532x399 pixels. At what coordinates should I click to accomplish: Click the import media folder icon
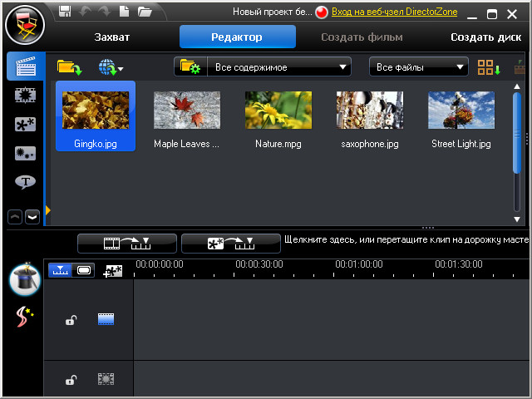(69, 67)
